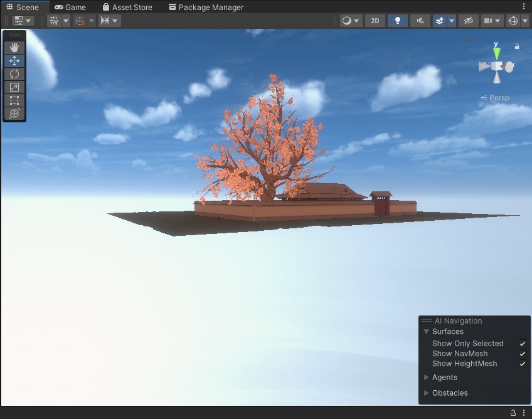Click the bottom cone of orientation gizmo
Image resolution: width=532 pixels, height=419 pixels.
coord(497,78)
